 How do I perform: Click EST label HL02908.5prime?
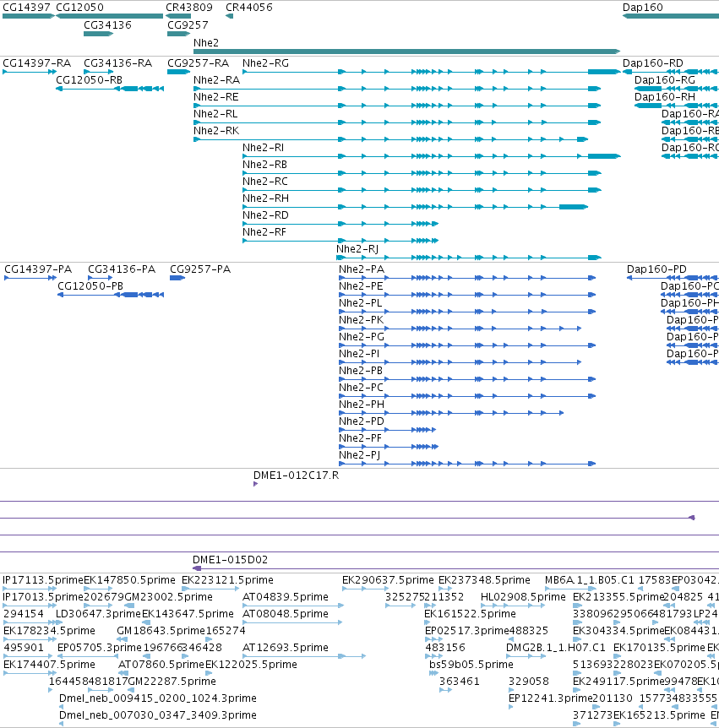click(523, 597)
